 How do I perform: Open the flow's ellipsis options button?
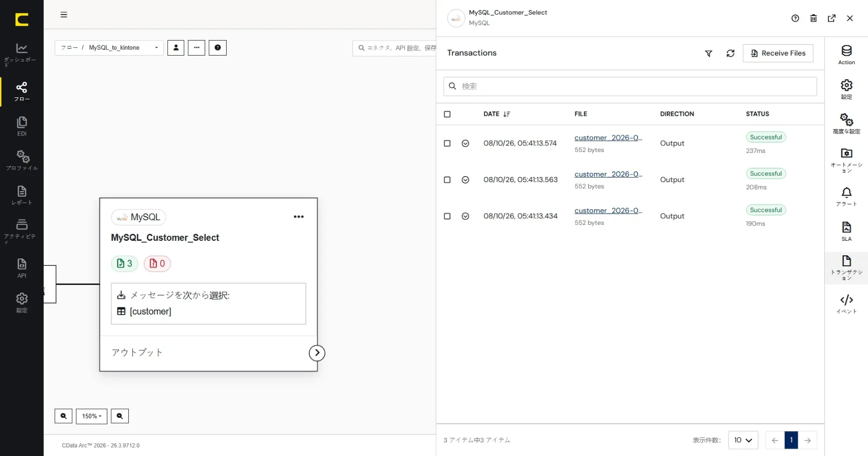pyautogui.click(x=197, y=48)
